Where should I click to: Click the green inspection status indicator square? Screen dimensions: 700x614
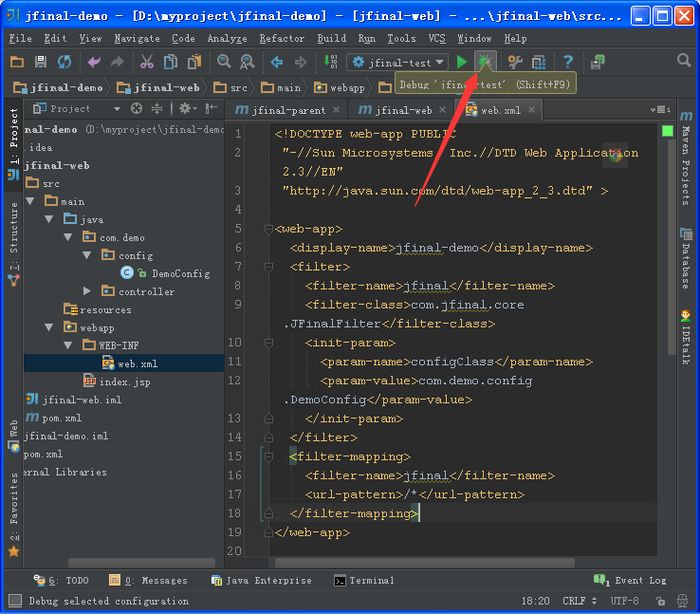coord(667,131)
